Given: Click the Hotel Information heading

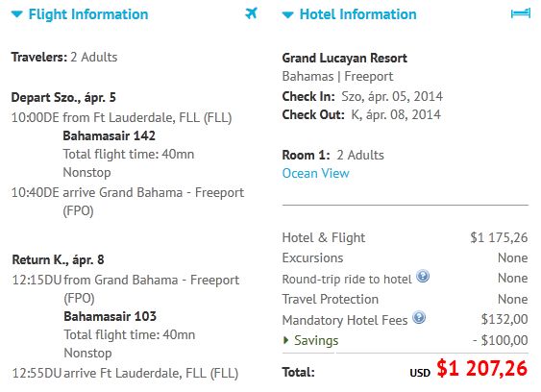Looking at the screenshot, I should click(x=358, y=14).
